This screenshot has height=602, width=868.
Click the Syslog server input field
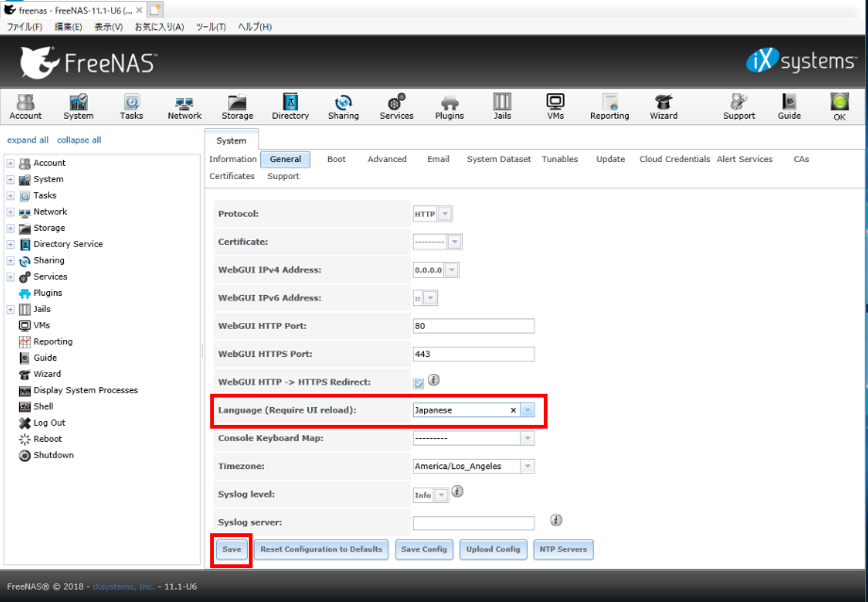tap(474, 523)
